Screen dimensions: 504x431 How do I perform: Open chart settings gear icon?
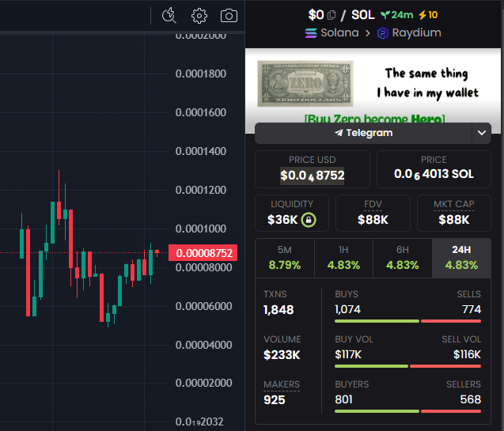point(199,16)
